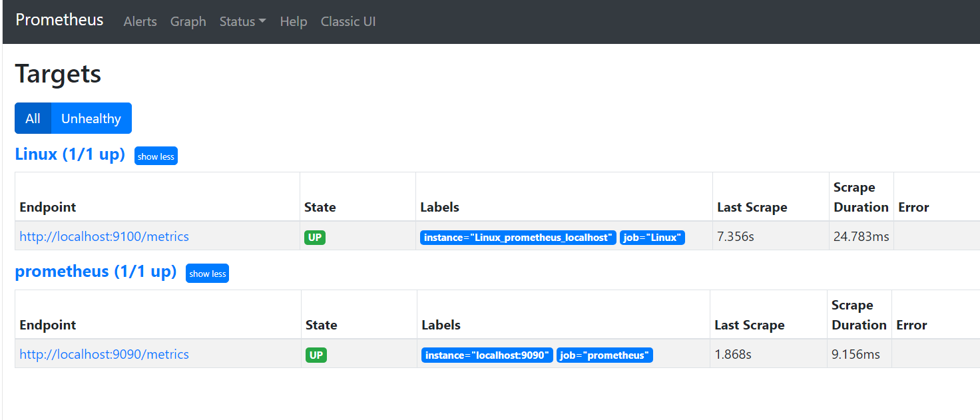
Task: Go to the Graph page
Action: (188, 21)
